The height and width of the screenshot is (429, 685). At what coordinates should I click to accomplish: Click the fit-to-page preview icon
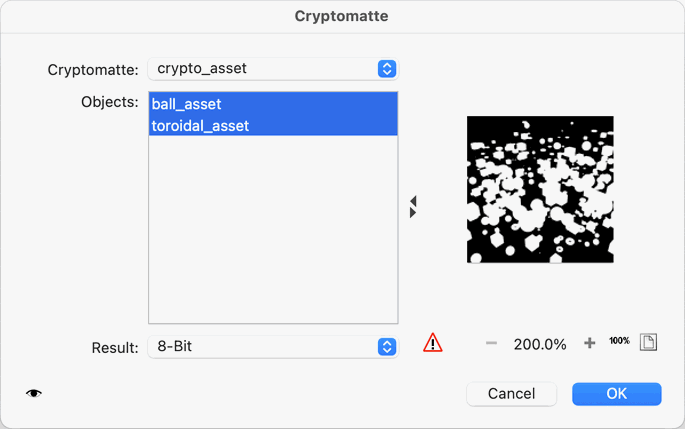coord(648,342)
